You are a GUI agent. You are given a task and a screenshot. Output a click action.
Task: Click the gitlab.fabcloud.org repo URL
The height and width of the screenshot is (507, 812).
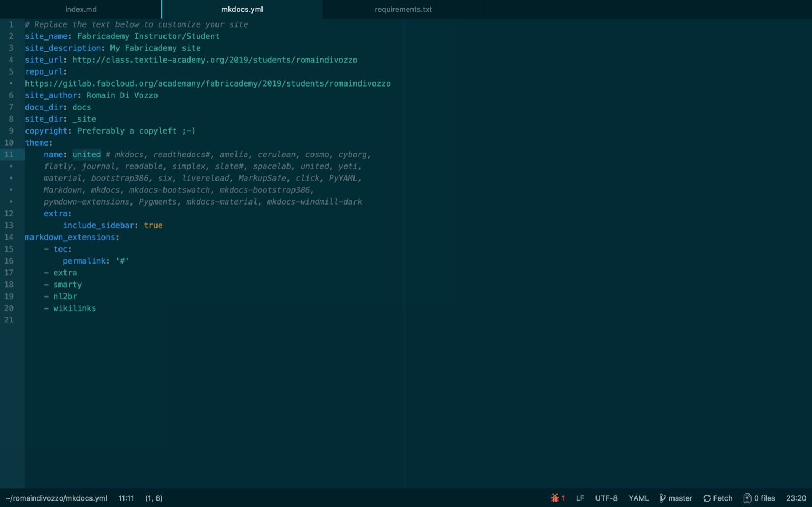pos(207,83)
